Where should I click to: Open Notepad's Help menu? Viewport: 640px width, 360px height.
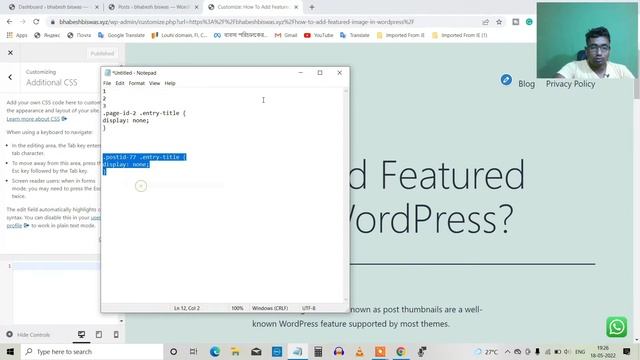[x=170, y=83]
